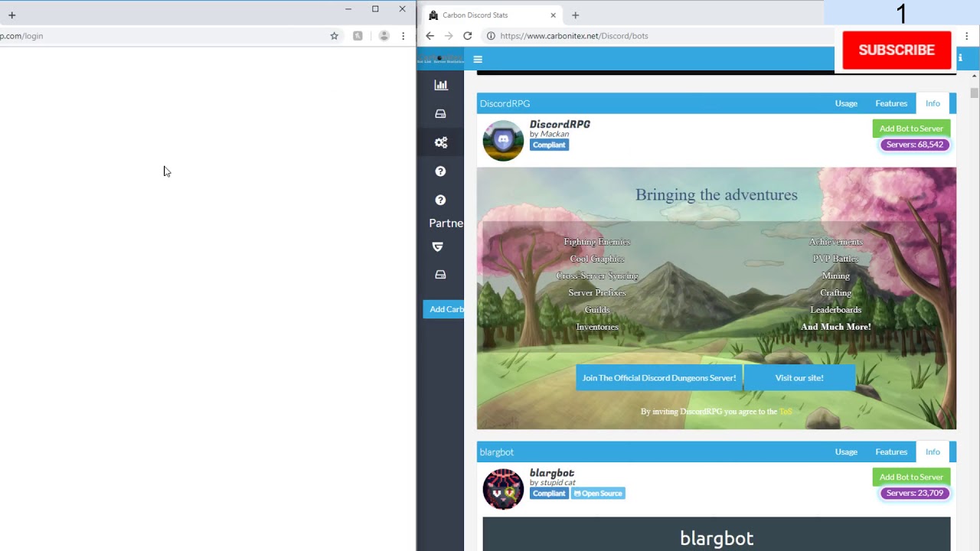Click the Add Carbon sidebar button
980x551 pixels.
(444, 309)
